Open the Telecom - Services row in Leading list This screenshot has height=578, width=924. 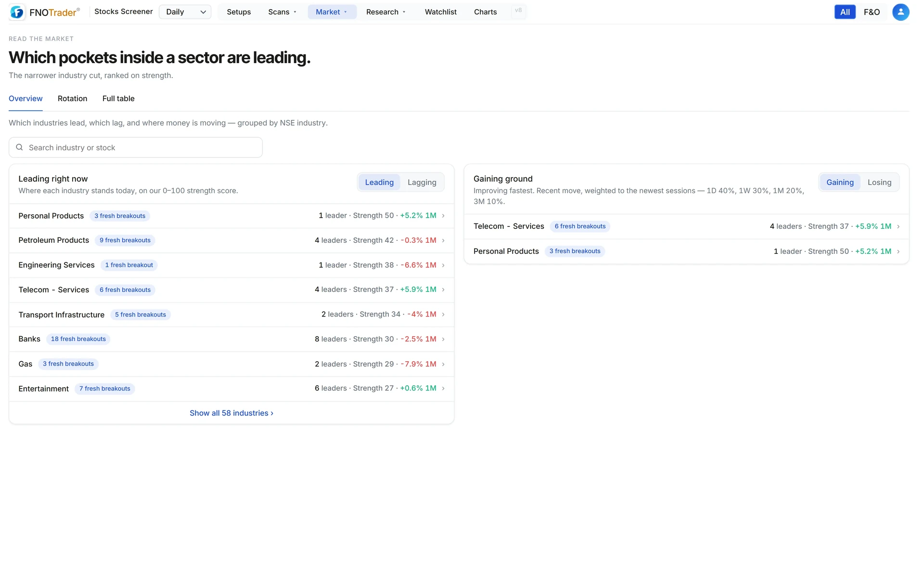231,290
